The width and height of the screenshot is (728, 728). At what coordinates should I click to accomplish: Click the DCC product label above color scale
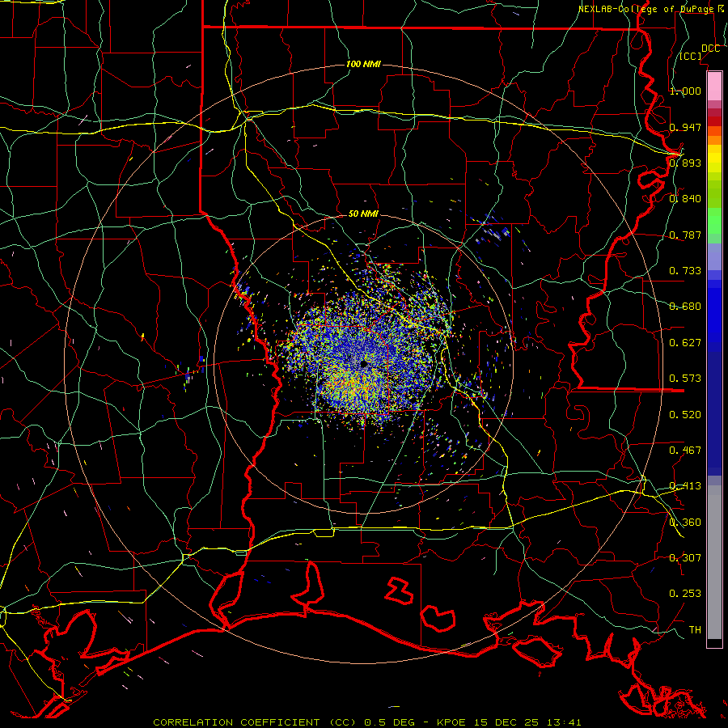pyautogui.click(x=710, y=49)
